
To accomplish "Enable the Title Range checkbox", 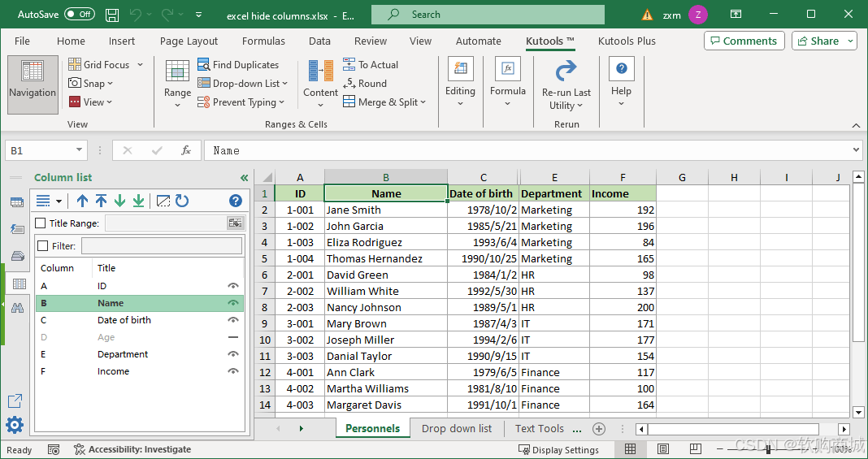I will pyautogui.click(x=41, y=223).
